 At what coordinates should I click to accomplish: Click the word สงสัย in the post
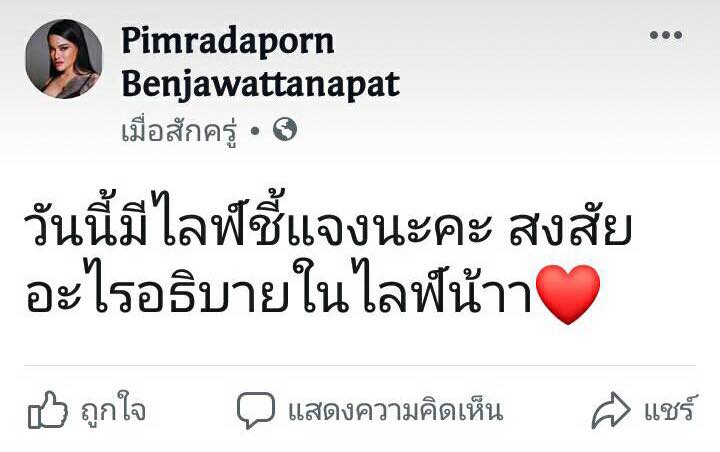pos(569,227)
